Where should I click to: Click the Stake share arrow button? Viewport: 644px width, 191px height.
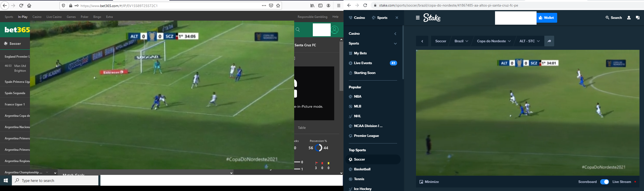coord(549,41)
